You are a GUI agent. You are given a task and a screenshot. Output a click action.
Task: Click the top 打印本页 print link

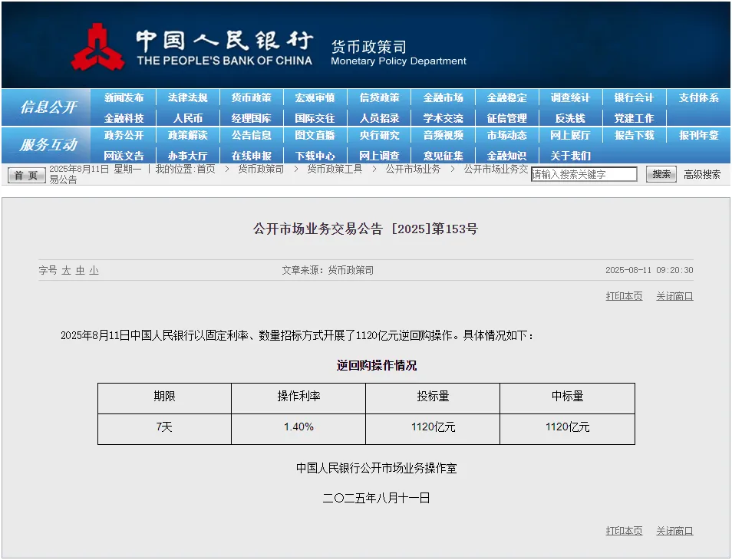coord(624,296)
